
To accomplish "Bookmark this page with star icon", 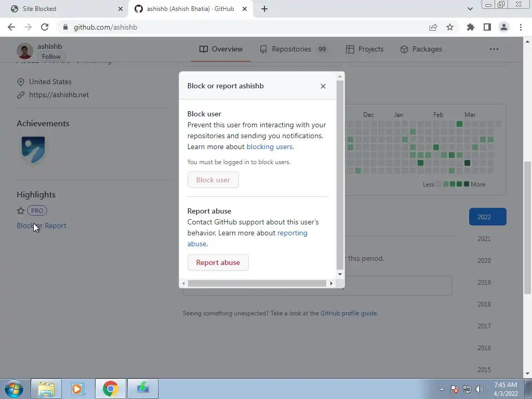I will pos(450,27).
